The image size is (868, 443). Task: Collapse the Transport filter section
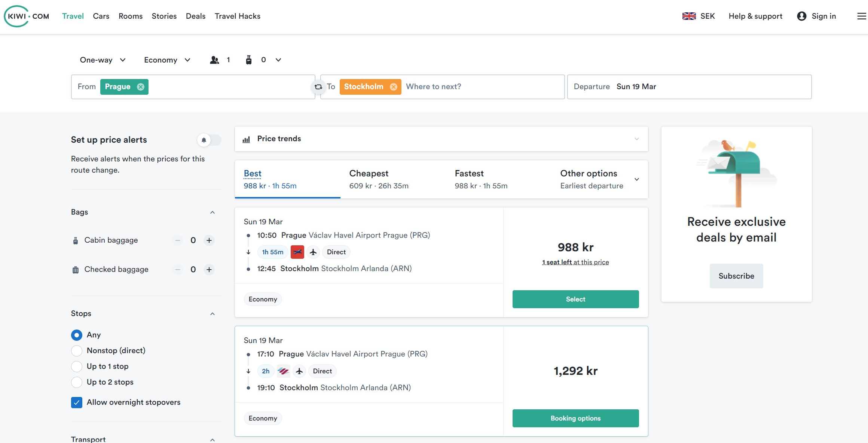pos(213,440)
